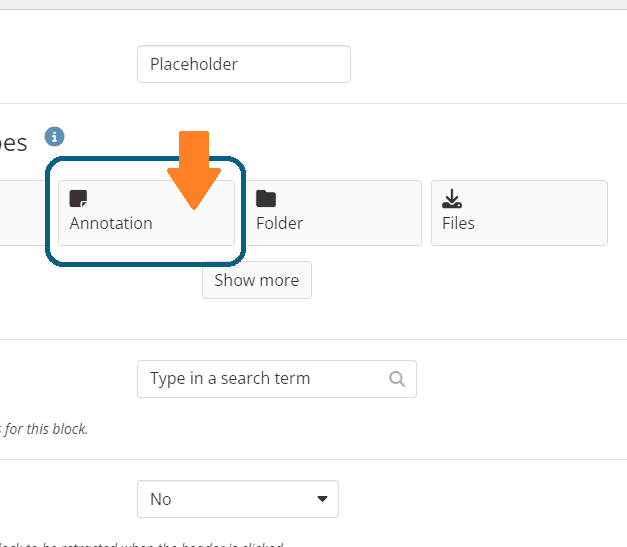Viewport: 627px width, 547px height.
Task: Click the 'Files' text label
Action: coord(458,223)
